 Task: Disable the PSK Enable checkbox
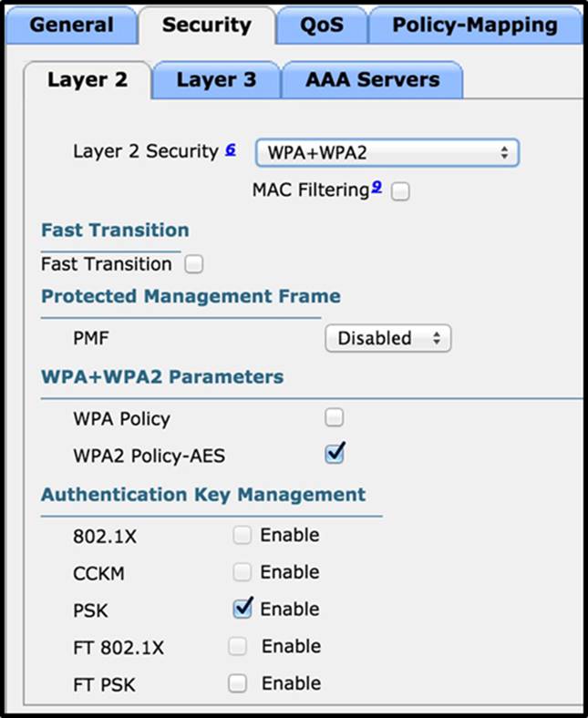click(242, 609)
